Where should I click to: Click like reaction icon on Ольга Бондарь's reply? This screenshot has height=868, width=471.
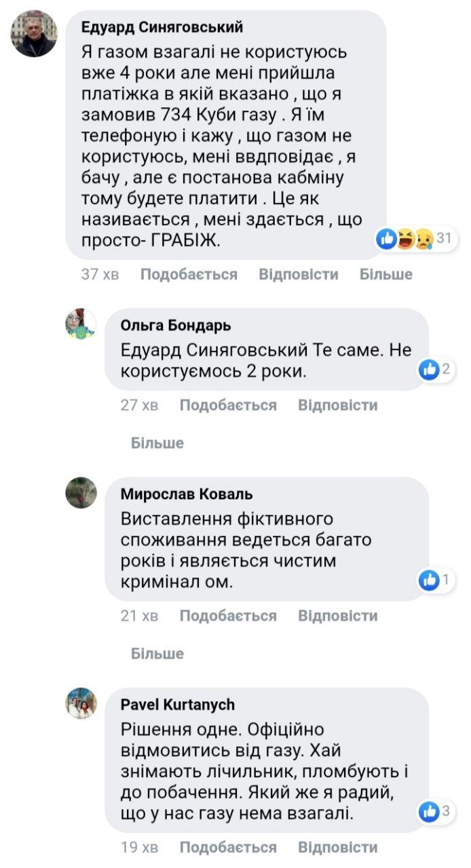click(x=429, y=370)
